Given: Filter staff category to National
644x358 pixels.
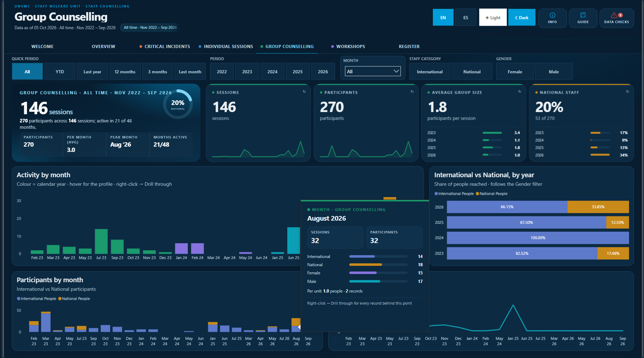Looking at the screenshot, I should pos(472,72).
